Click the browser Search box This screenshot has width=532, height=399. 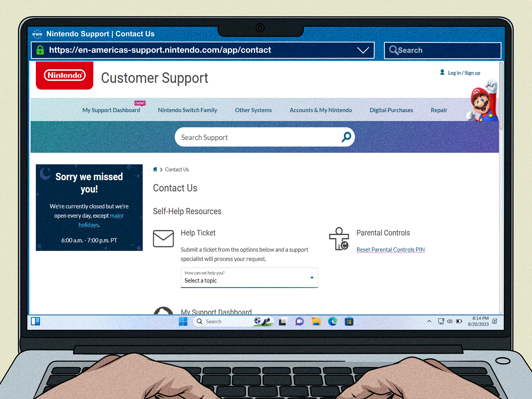coord(443,50)
